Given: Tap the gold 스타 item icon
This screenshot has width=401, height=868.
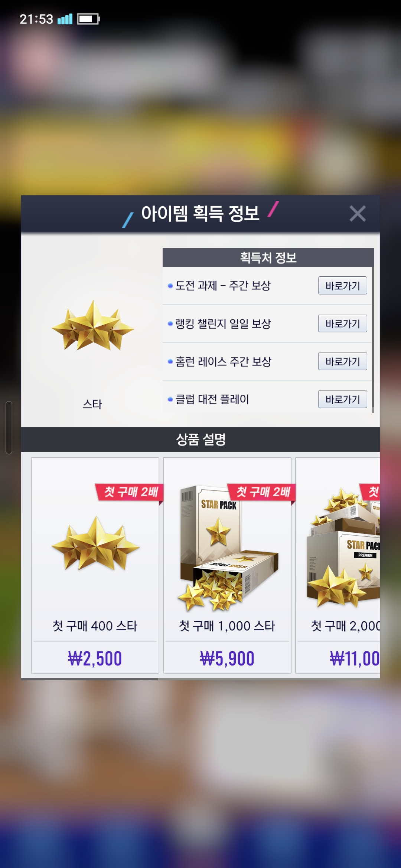Looking at the screenshot, I should [93, 326].
